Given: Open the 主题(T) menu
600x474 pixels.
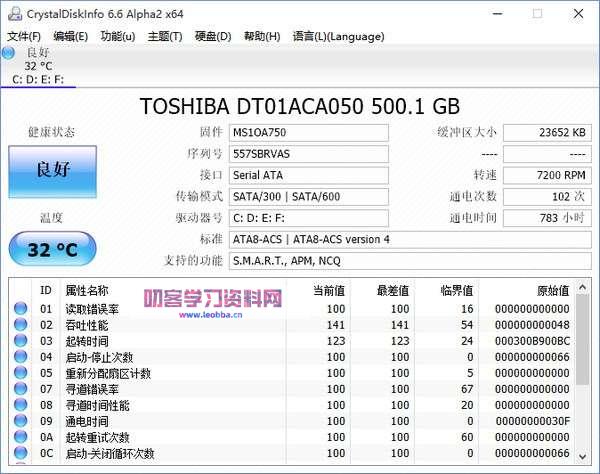Looking at the screenshot, I should (165, 36).
